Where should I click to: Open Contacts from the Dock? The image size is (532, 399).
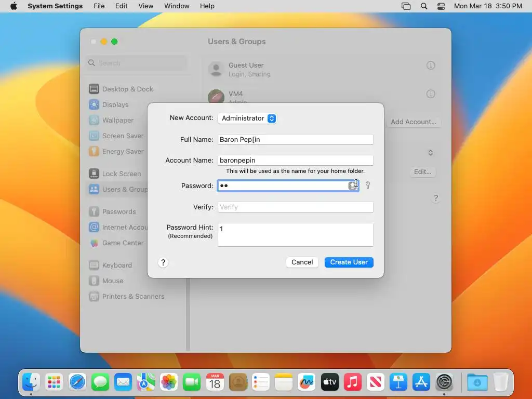(x=238, y=382)
